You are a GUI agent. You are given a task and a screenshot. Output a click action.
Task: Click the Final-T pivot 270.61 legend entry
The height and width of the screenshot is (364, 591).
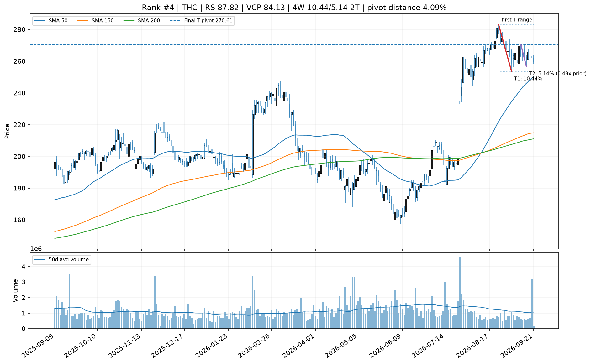tap(201, 21)
